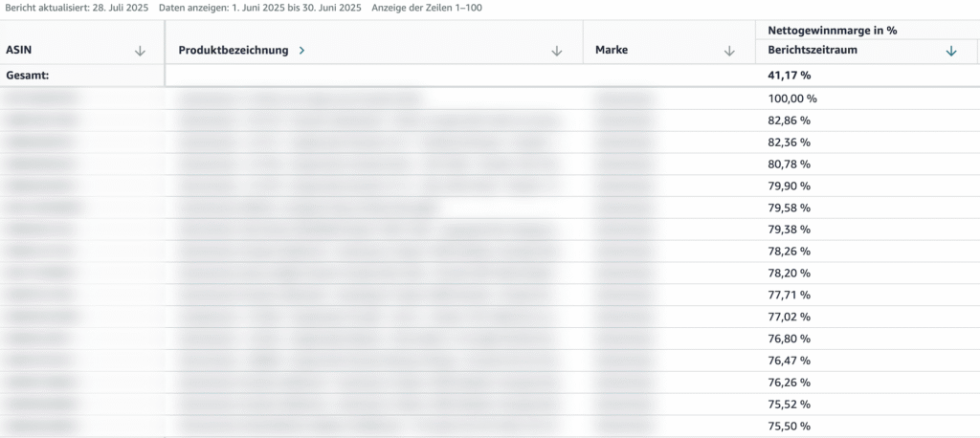The height and width of the screenshot is (438, 980).
Task: Sort by ASIN column arrow
Action: point(140,52)
